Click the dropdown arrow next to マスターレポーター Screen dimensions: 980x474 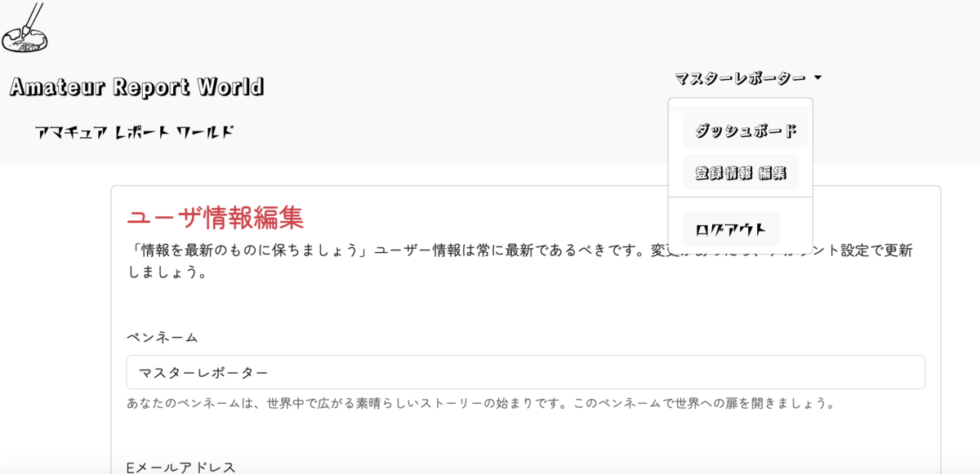821,78
